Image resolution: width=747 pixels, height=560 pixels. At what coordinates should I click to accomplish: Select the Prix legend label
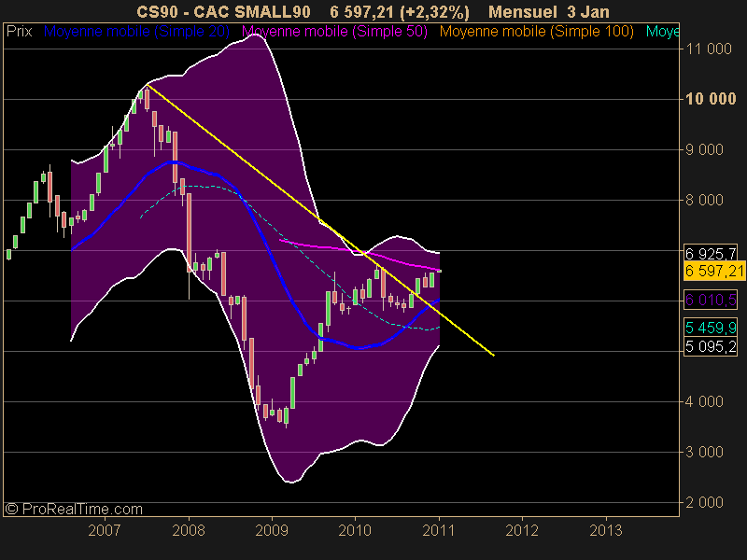pyautogui.click(x=19, y=32)
